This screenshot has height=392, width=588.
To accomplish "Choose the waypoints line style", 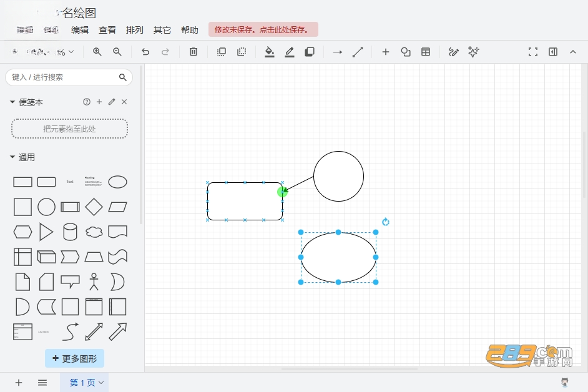I will pyautogui.click(x=358, y=52).
